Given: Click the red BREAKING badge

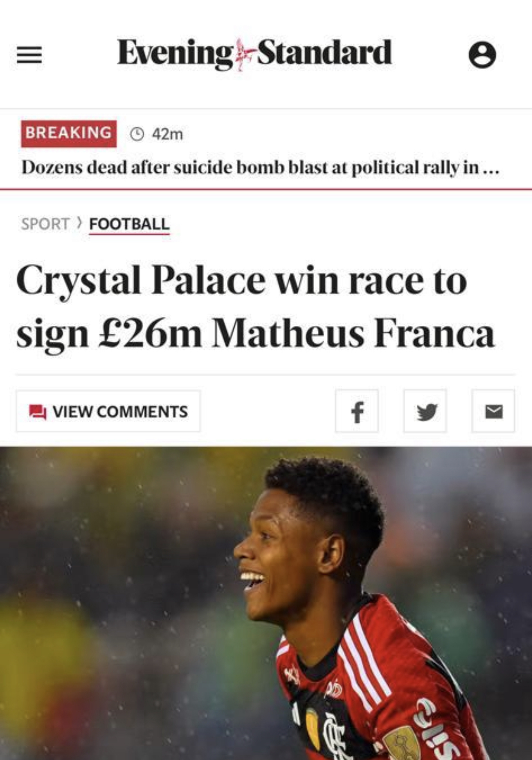Looking at the screenshot, I should pos(69,133).
